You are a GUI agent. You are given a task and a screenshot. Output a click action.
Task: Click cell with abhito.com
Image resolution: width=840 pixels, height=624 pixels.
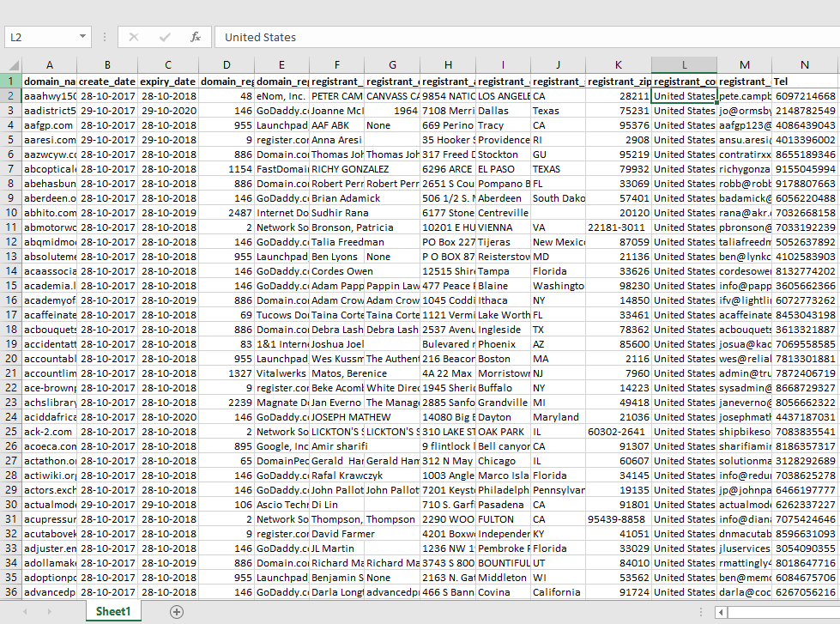[x=49, y=213]
